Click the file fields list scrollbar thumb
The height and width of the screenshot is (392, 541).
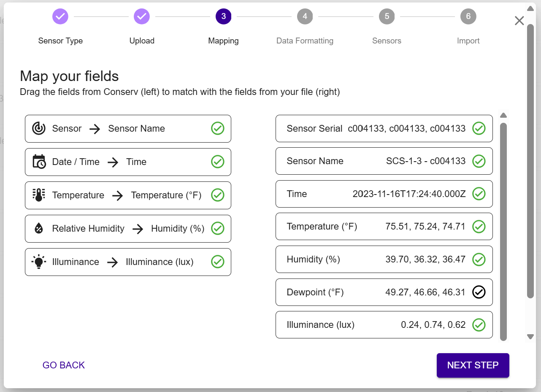pos(503,231)
